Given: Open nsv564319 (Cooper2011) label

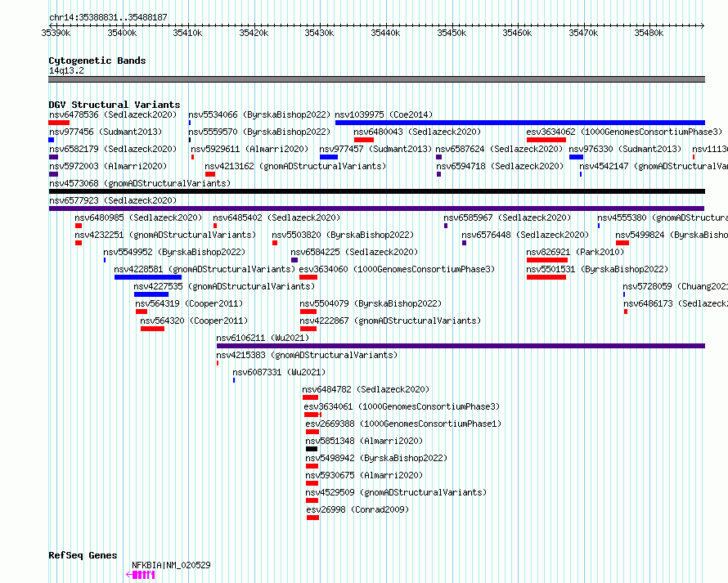Looking at the screenshot, I should click(189, 303).
